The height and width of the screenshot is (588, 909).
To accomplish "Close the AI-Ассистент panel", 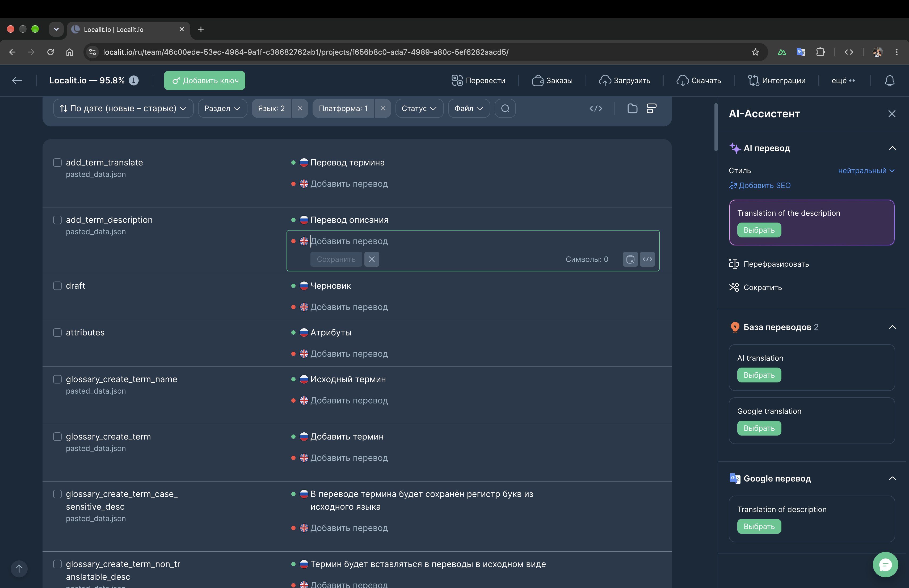I will pyautogui.click(x=892, y=114).
